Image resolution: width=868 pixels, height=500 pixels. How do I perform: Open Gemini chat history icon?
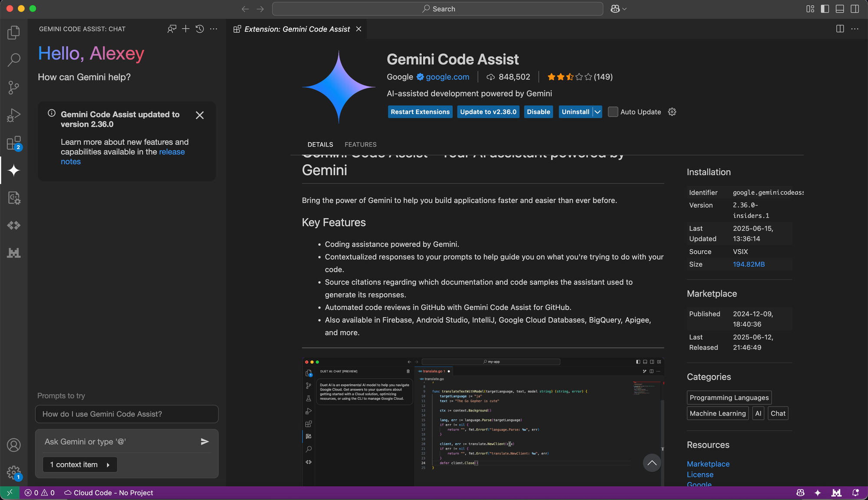(199, 29)
